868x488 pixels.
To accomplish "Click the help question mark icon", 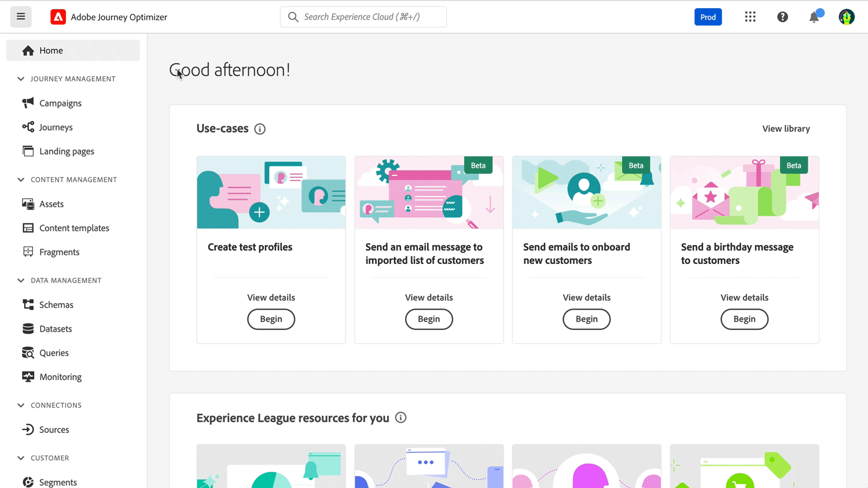I will [x=782, y=17].
